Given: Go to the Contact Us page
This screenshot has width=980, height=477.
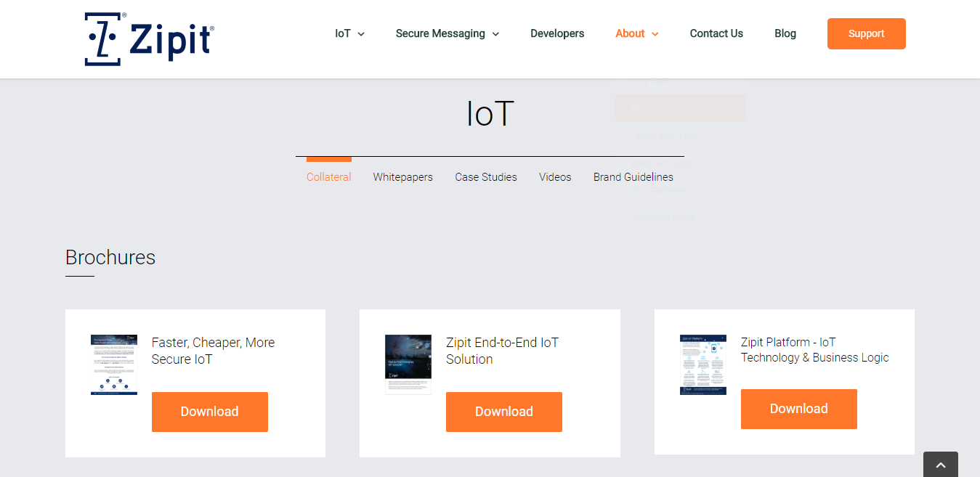Looking at the screenshot, I should 716,33.
